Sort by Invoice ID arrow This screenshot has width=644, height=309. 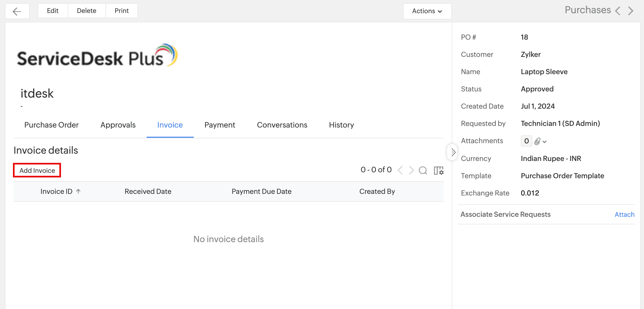tap(78, 191)
